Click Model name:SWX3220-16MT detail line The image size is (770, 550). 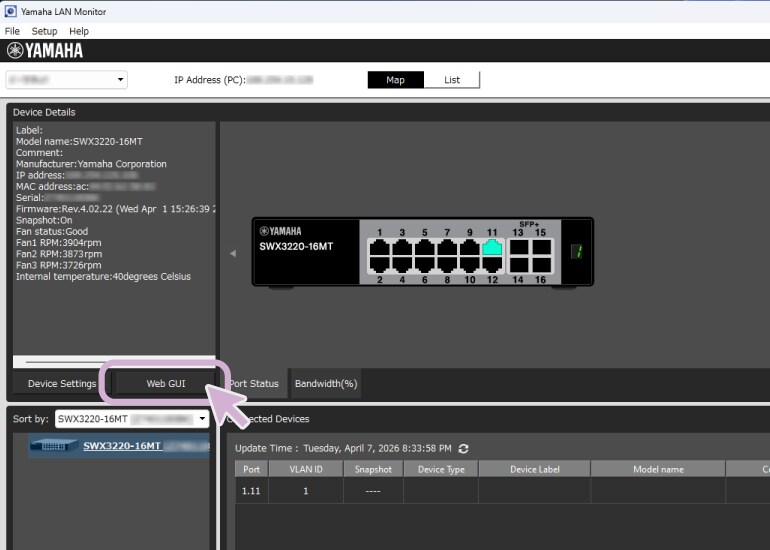pyautogui.click(x=79, y=141)
